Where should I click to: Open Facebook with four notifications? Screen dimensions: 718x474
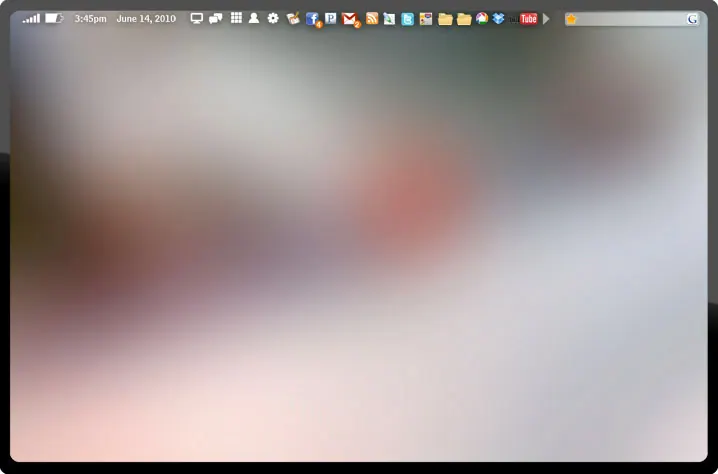click(x=313, y=19)
